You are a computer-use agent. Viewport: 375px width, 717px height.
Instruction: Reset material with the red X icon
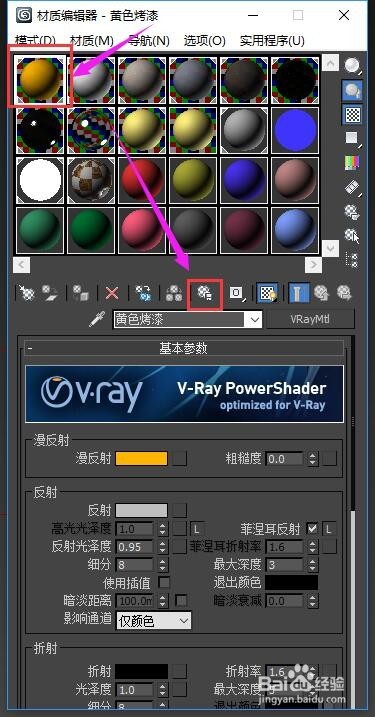pos(112,293)
